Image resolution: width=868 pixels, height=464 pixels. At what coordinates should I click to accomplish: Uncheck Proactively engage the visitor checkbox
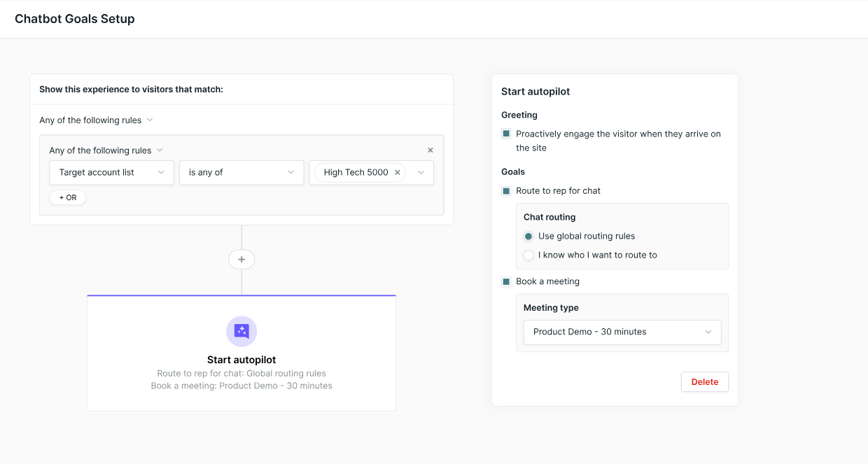click(506, 134)
